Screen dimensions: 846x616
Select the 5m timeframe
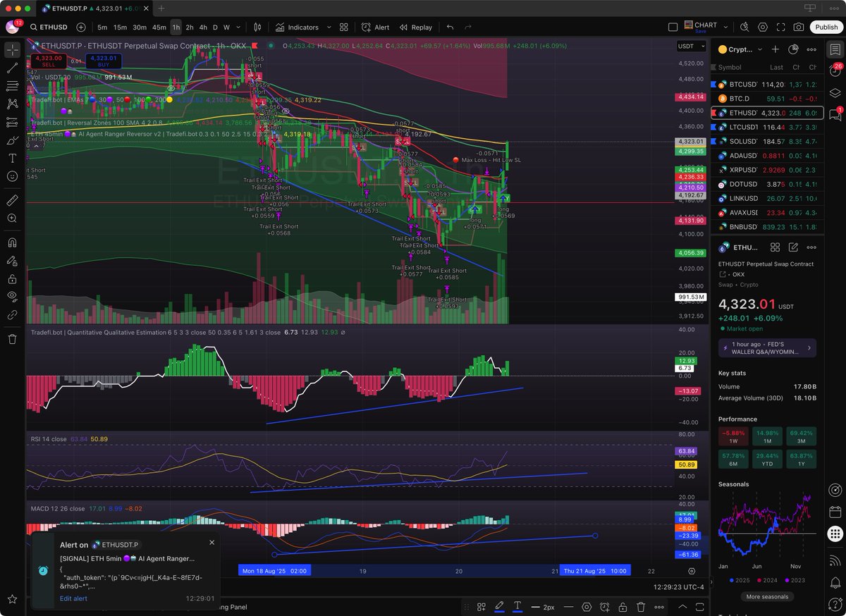102,27
